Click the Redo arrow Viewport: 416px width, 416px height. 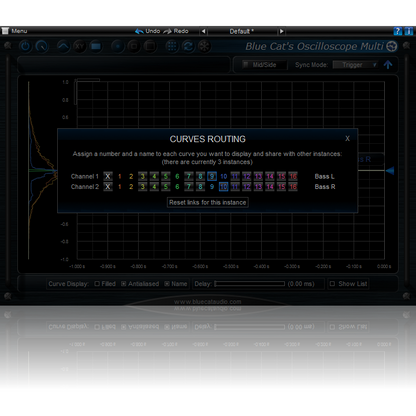pos(168,31)
